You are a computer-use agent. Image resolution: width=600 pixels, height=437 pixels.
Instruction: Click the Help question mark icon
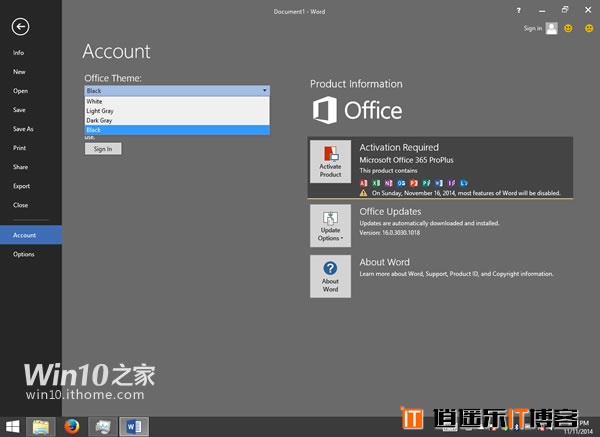pos(518,11)
